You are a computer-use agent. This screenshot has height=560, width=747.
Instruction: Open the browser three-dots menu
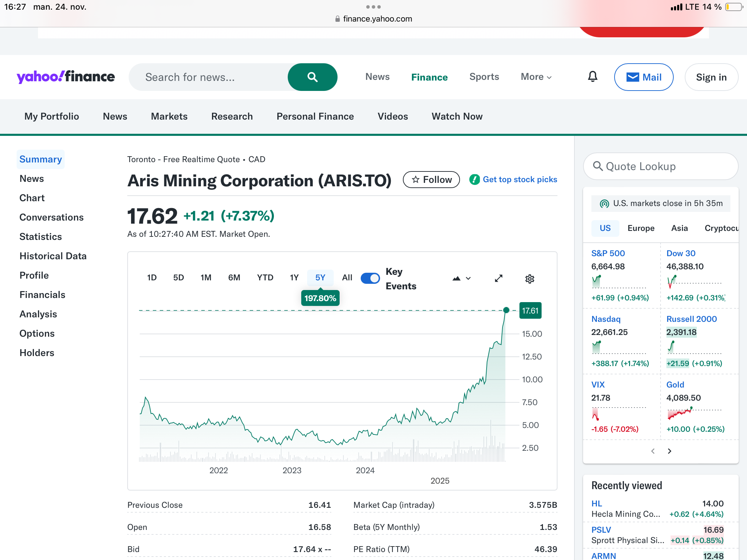pos(373,7)
